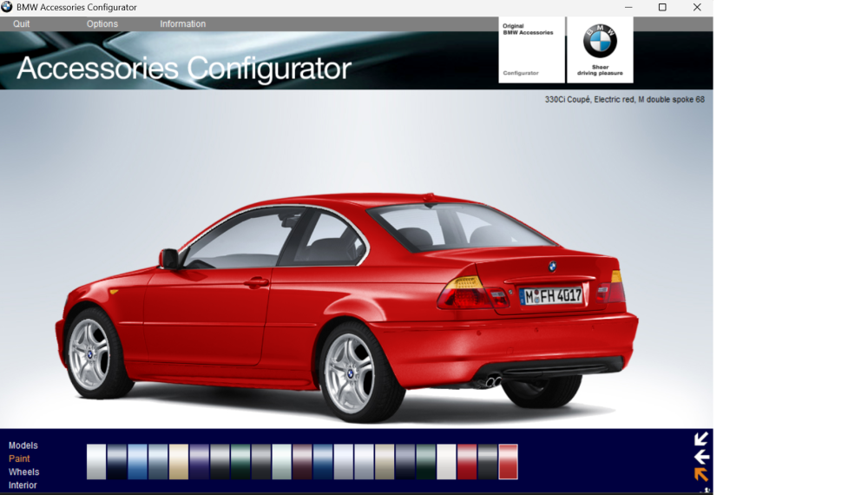Go to the Interior category
Screen dimensions: 868x495
(x=23, y=485)
